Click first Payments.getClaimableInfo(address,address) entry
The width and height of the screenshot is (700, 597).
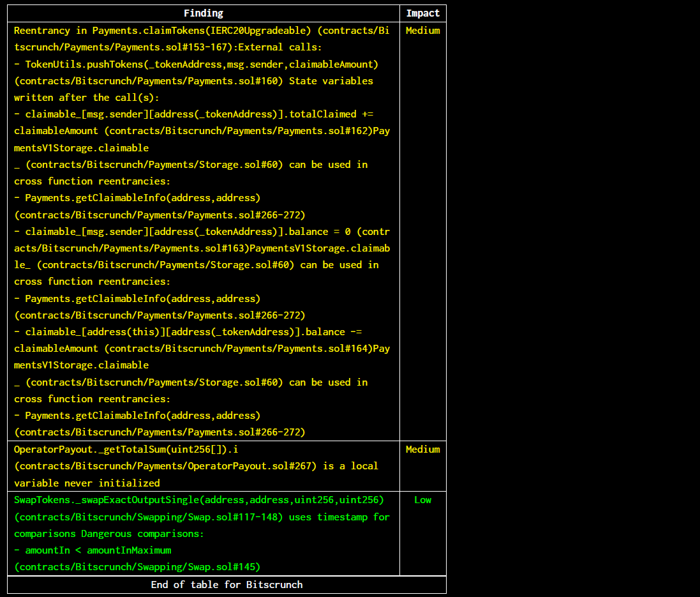pyautogui.click(x=137, y=197)
